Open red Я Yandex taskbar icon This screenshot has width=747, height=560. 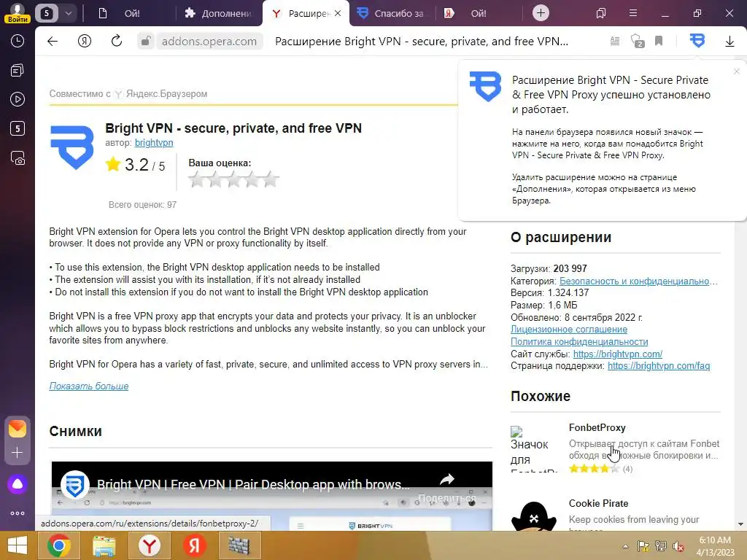pos(194,545)
